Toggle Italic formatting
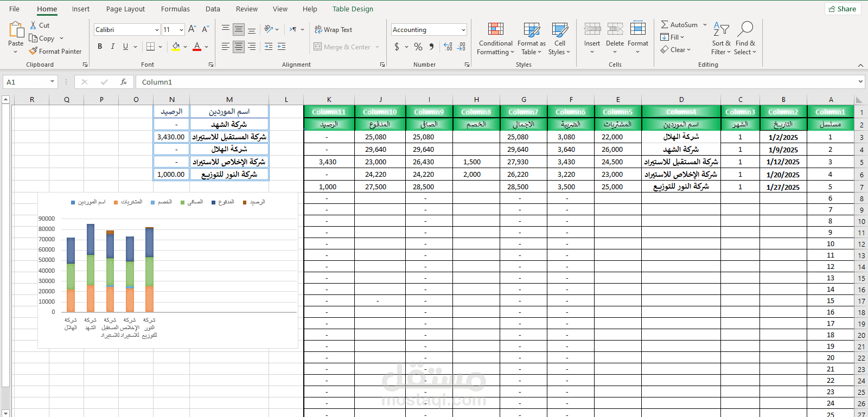The height and width of the screenshot is (417, 868). click(x=113, y=47)
